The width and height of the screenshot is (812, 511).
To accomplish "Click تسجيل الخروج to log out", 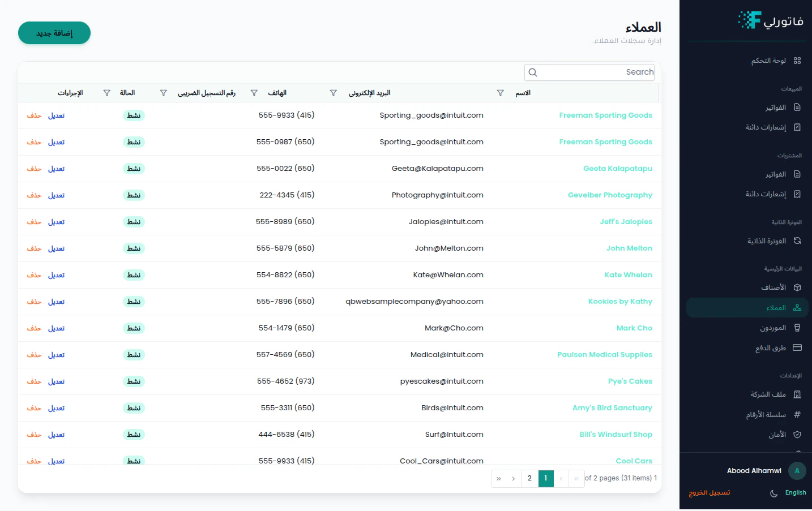I will (x=710, y=493).
